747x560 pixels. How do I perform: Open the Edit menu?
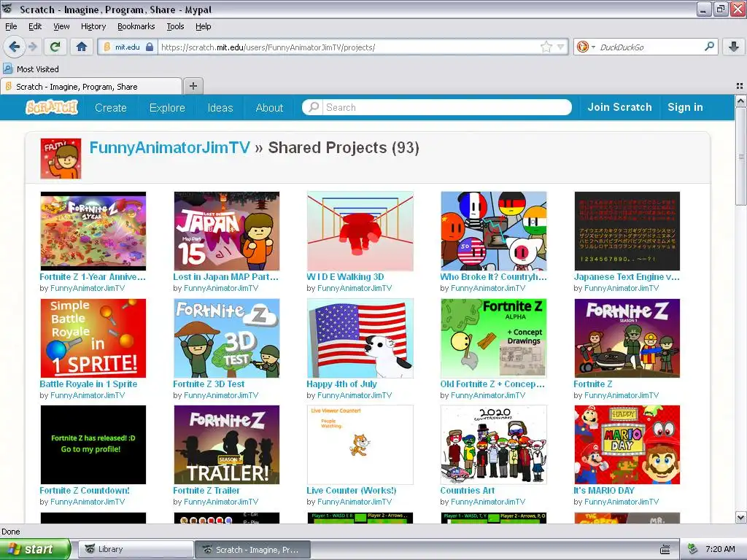[35, 27]
